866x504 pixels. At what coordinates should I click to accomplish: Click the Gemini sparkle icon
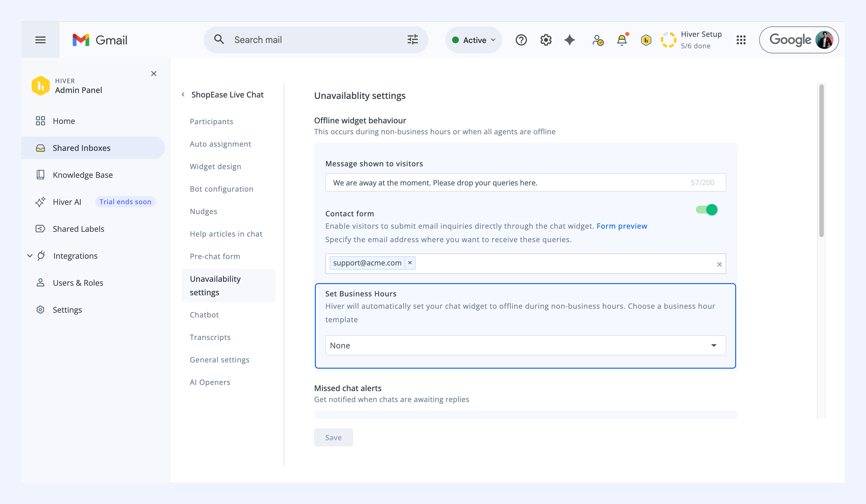point(569,40)
